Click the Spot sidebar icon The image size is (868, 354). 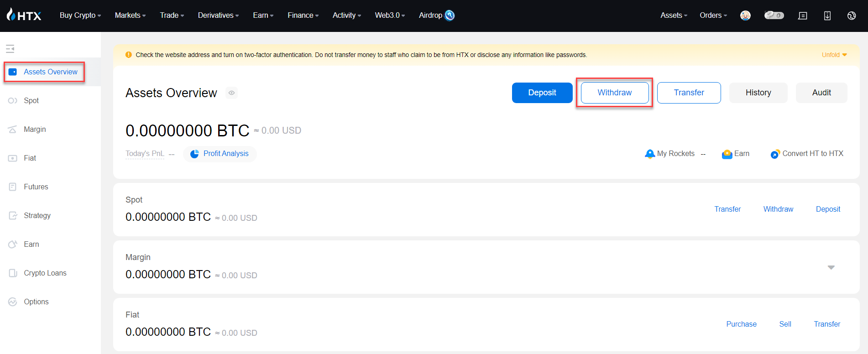pyautogui.click(x=13, y=101)
